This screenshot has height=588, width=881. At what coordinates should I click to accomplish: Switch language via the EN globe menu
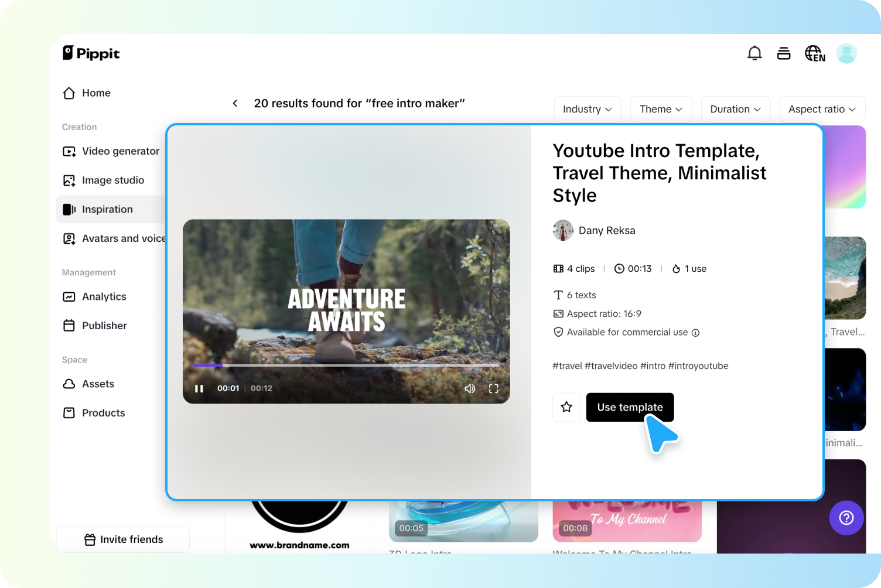815,53
